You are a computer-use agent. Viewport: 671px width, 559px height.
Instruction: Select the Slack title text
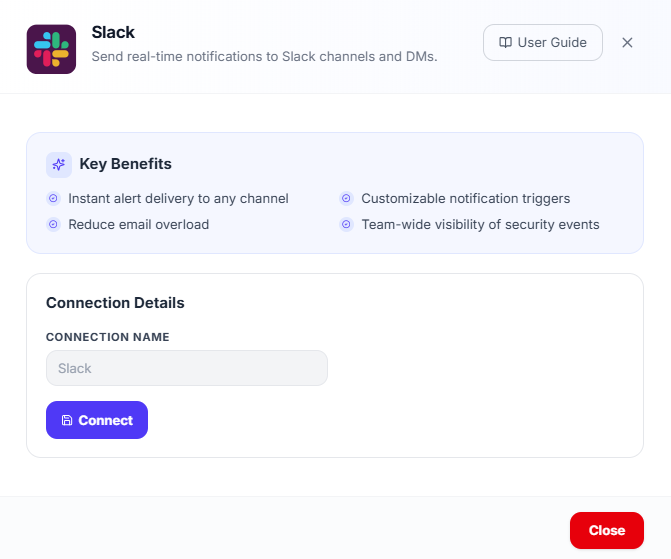(x=113, y=33)
